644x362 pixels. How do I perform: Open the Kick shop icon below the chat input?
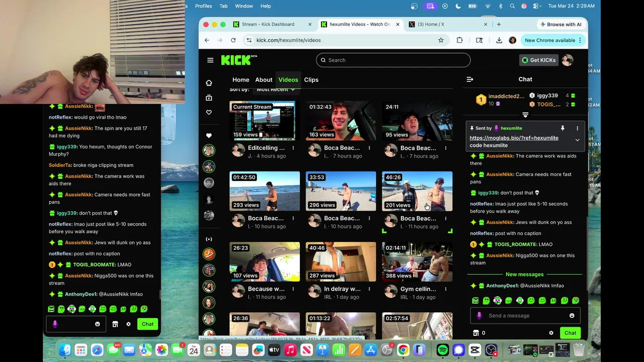click(476, 333)
